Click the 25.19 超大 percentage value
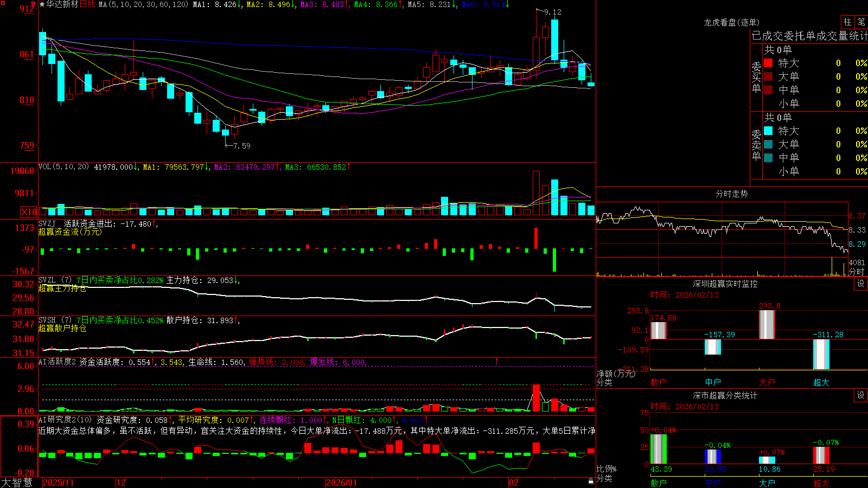Viewport: 868px width, 488px height. [824, 469]
